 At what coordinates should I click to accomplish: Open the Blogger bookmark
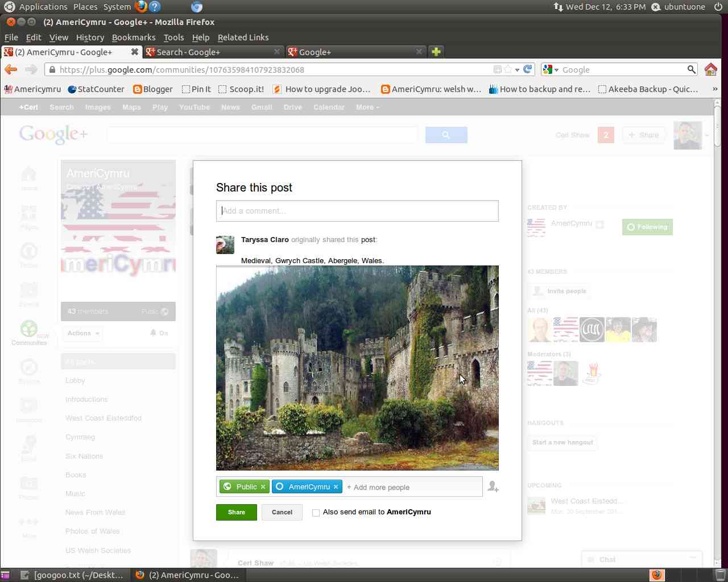point(153,89)
